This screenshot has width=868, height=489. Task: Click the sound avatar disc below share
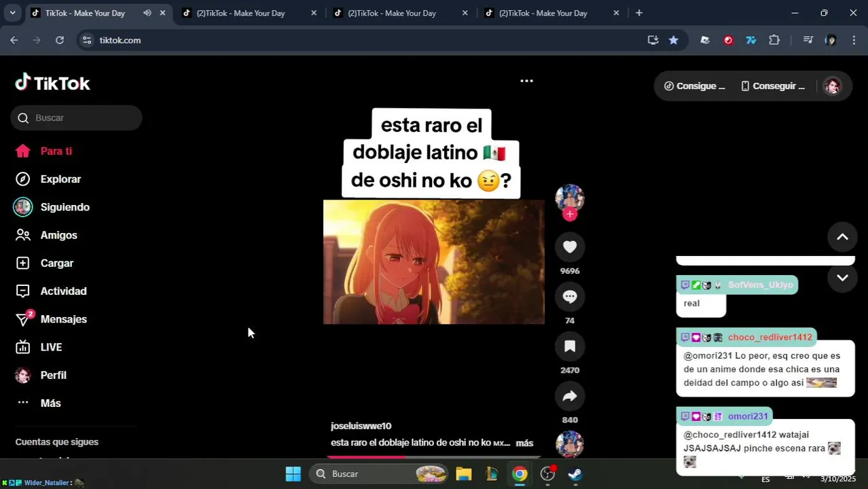[570, 443]
